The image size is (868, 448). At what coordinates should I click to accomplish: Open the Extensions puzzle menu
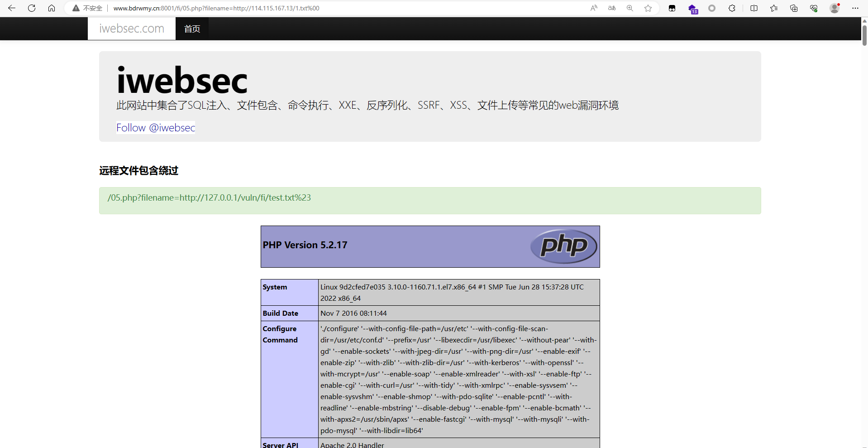coord(732,8)
